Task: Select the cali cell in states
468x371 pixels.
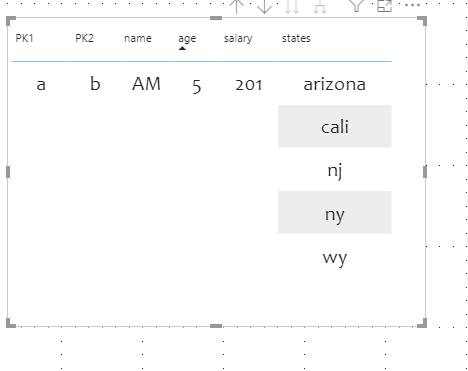Action: click(x=335, y=126)
